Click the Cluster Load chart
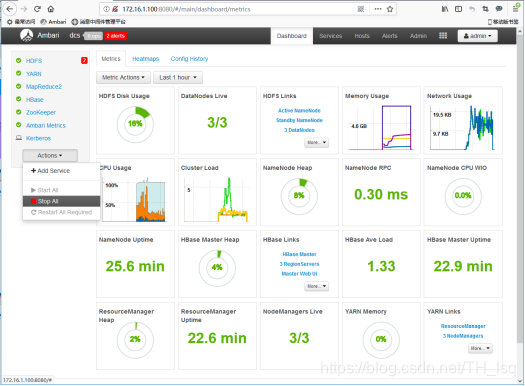Image resolution: width=525 pixels, height=386 pixels. click(216, 199)
